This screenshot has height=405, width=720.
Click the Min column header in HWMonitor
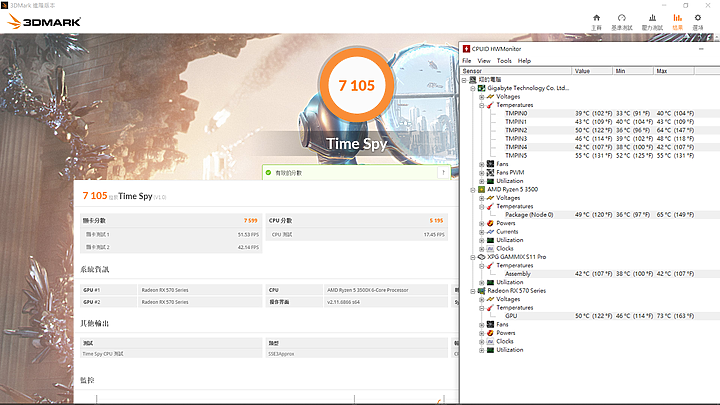633,71
